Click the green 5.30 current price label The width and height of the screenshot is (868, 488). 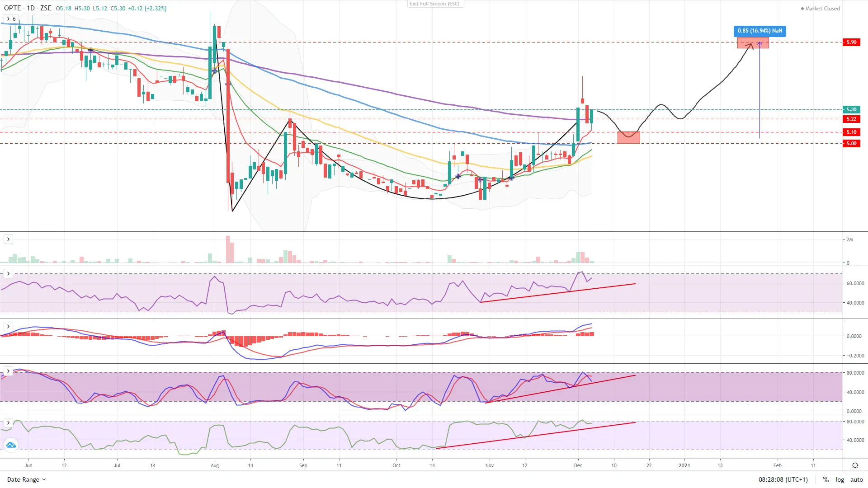(851, 109)
